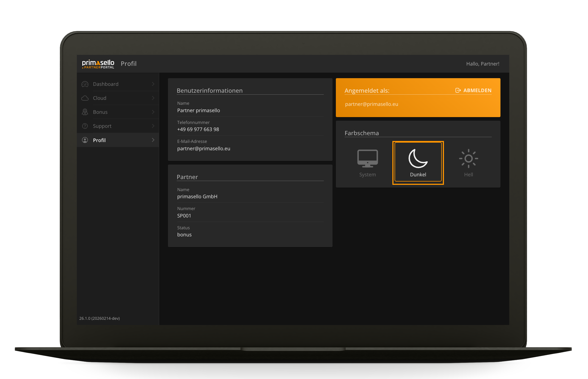Click the Support question mark icon
Screen dimensions: 588x379
pos(85,126)
